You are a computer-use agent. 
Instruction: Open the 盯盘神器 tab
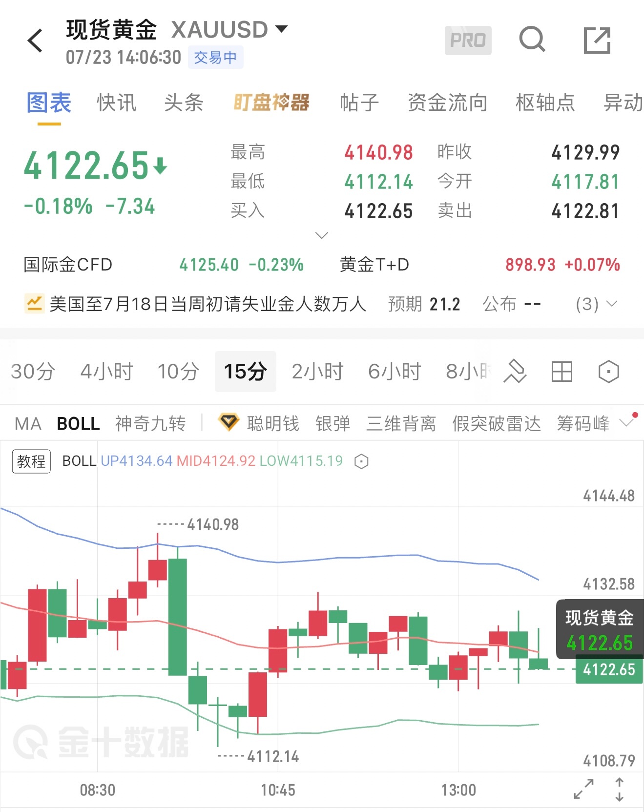coord(271,103)
